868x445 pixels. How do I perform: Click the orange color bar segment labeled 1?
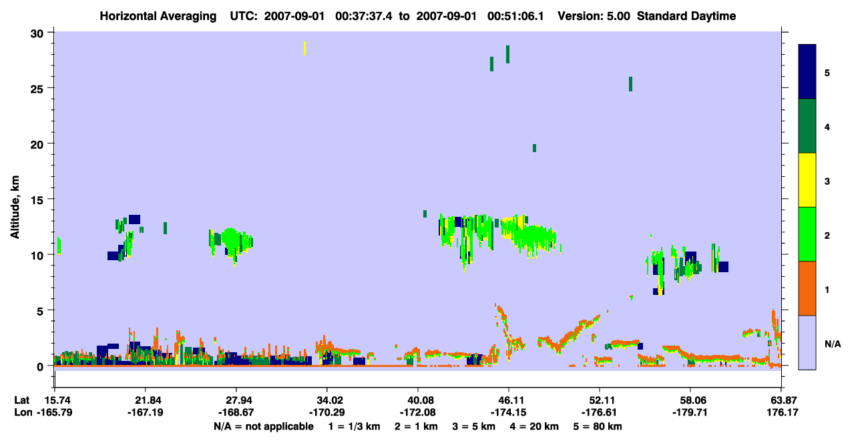[807, 288]
